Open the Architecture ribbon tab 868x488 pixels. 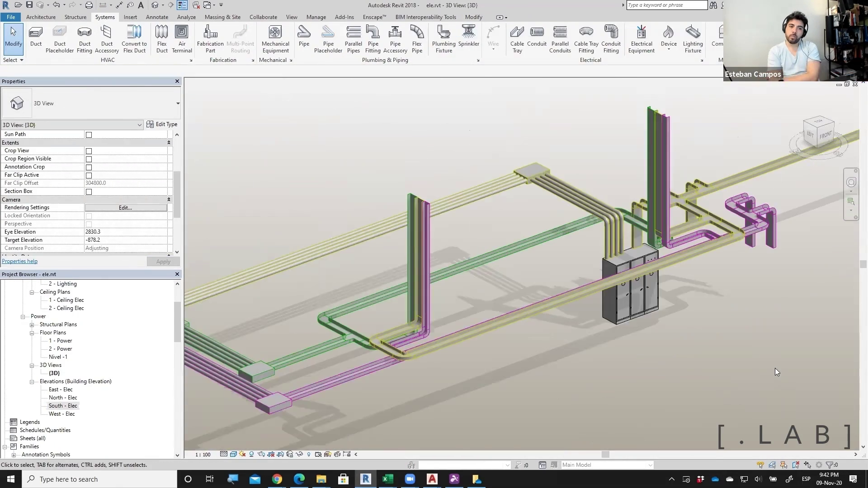coord(41,17)
